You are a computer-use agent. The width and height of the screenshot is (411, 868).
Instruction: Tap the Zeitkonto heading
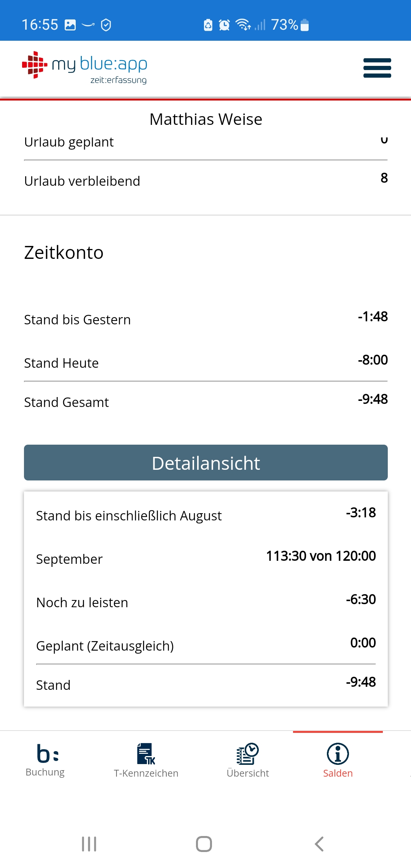pyautogui.click(x=64, y=252)
